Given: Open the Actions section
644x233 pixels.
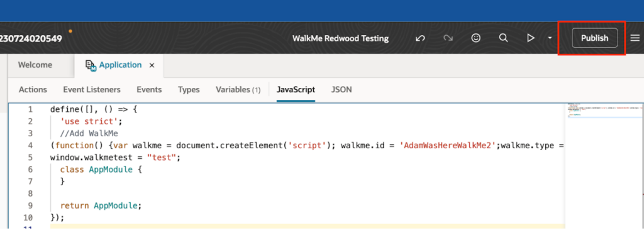Looking at the screenshot, I should click(x=33, y=89).
